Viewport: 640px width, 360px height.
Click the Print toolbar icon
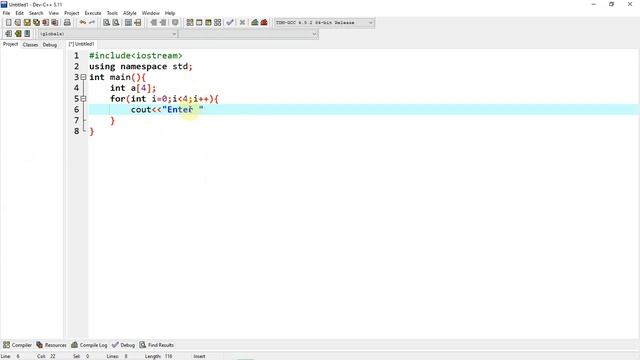click(67, 22)
